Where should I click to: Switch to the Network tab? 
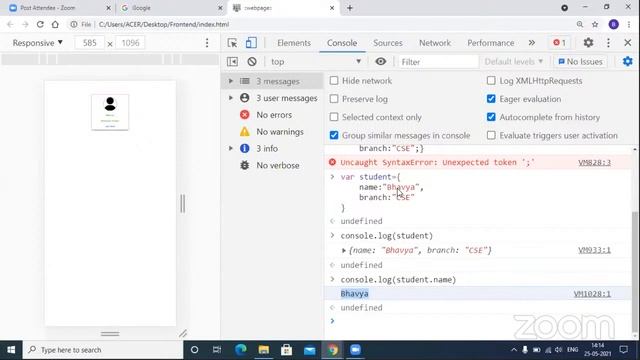(435, 43)
